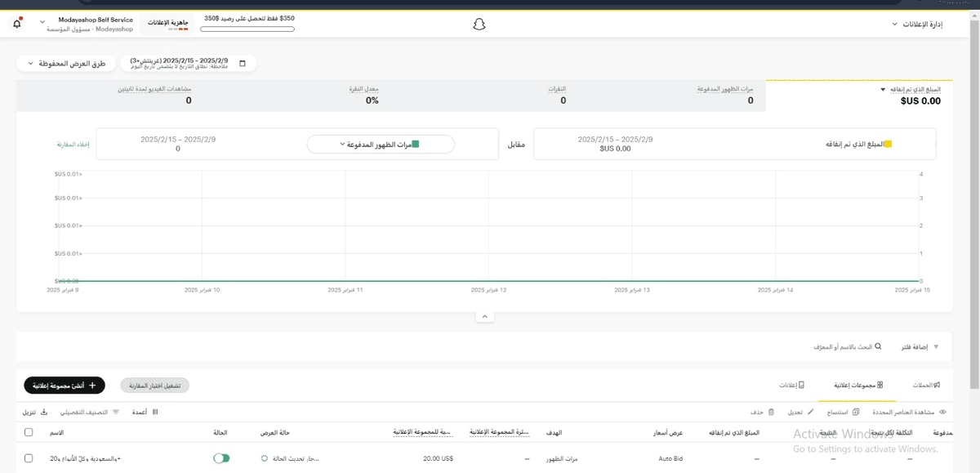
Task: Toggle off the ad set's status switch
Action: 221,458
